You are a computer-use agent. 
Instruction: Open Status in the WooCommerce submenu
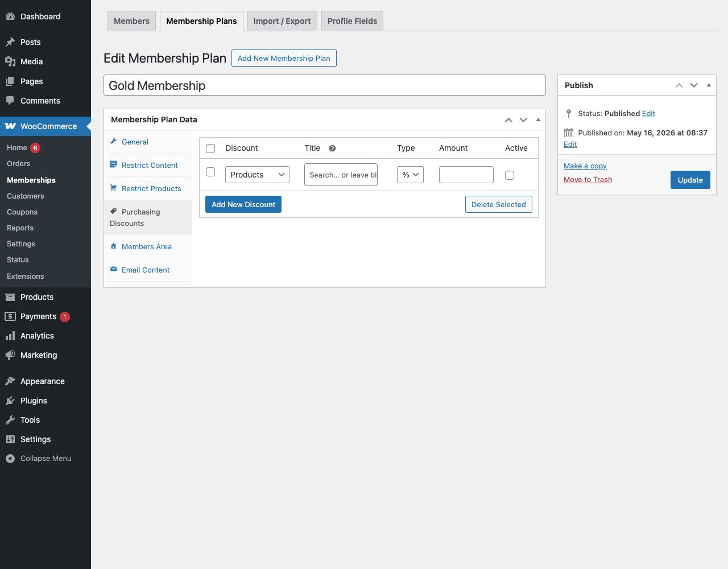click(18, 259)
